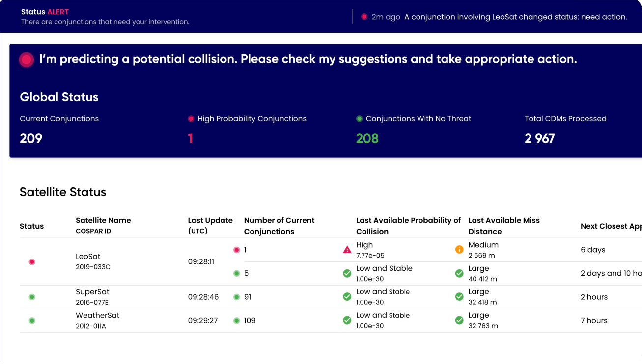Click the red status dot for LeoSat

[x=32, y=262]
